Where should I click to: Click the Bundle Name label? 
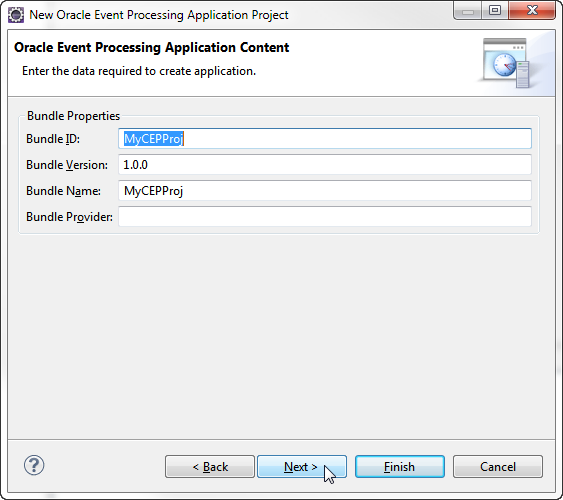[63, 191]
